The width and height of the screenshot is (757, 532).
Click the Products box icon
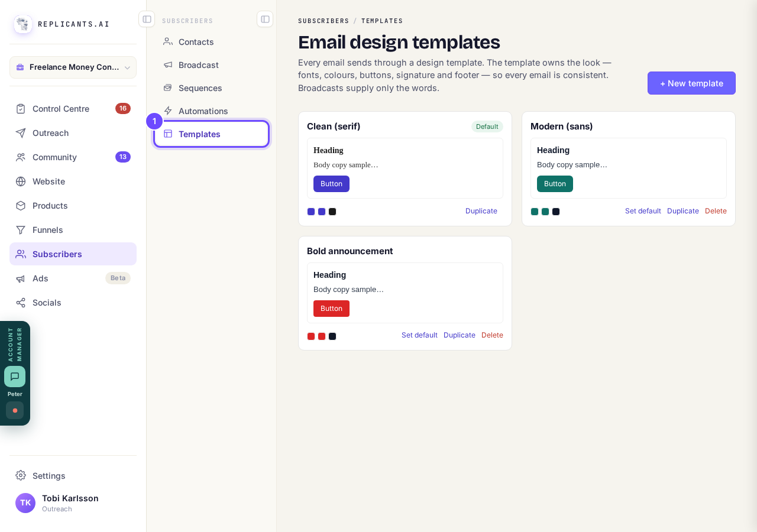pos(21,206)
